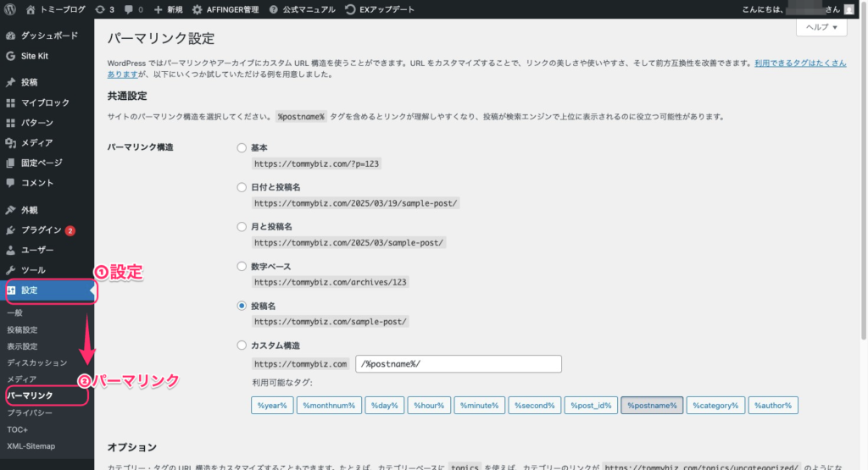Open the + 新規 new content menu

tap(168, 9)
